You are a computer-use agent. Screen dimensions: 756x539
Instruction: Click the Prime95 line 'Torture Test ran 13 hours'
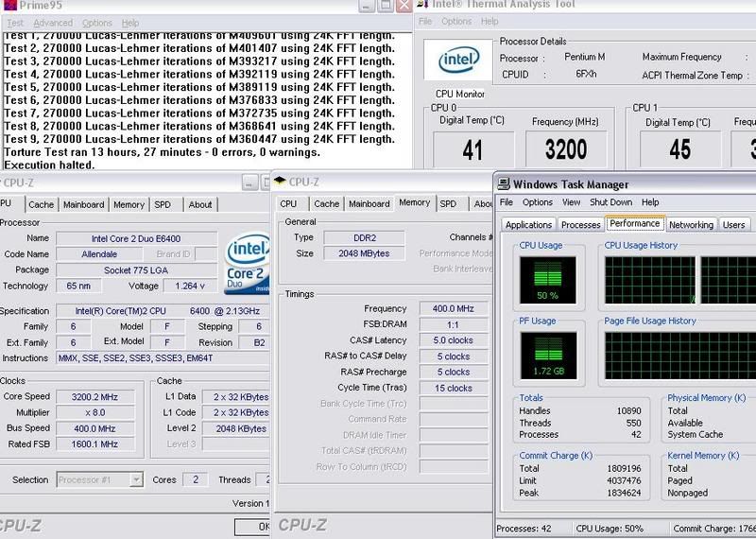(x=162, y=152)
